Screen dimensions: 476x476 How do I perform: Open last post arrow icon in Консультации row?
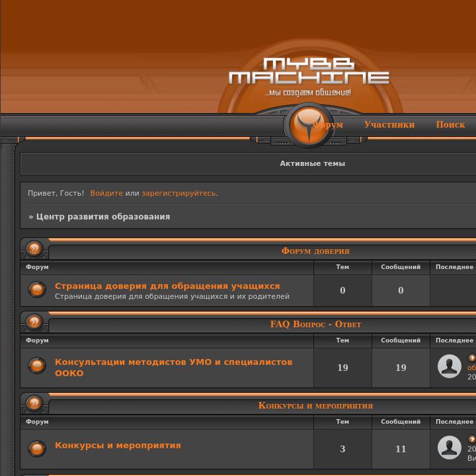(472, 358)
